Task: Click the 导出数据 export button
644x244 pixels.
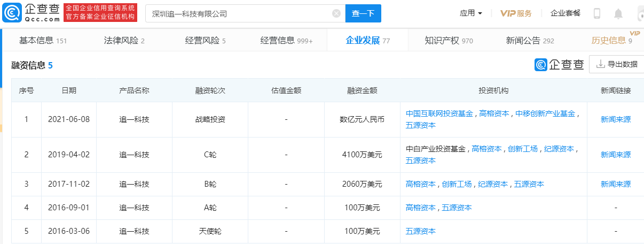Action: [x=617, y=64]
